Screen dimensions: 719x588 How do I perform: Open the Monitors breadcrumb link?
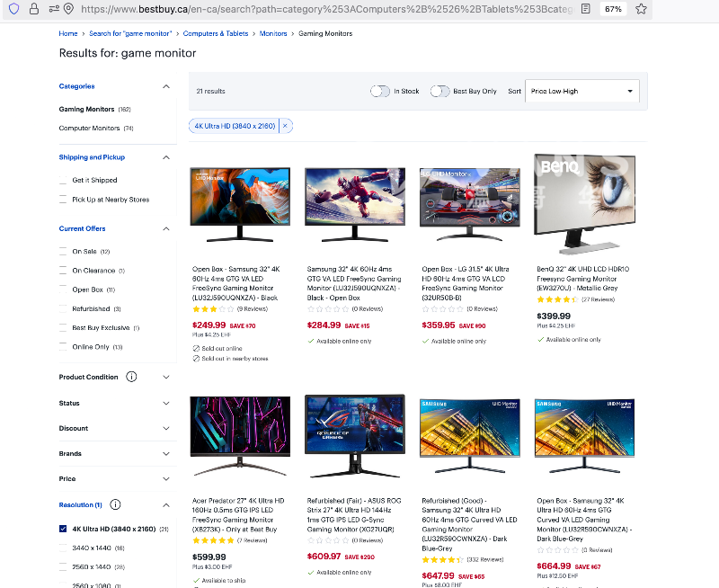[x=273, y=33]
